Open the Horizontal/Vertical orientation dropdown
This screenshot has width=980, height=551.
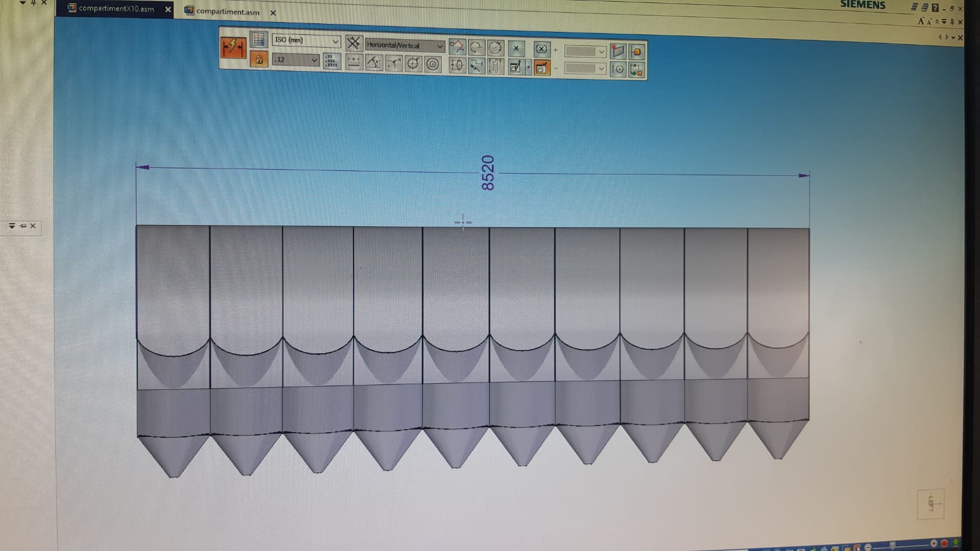click(x=405, y=45)
